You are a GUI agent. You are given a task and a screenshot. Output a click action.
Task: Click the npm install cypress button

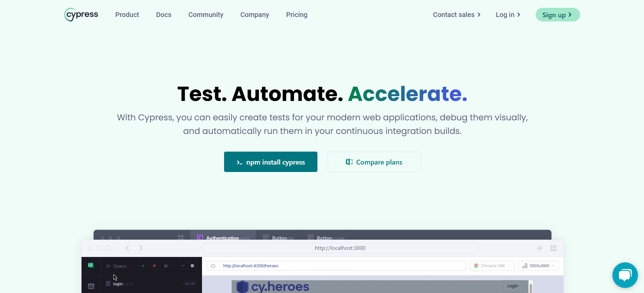(x=271, y=162)
